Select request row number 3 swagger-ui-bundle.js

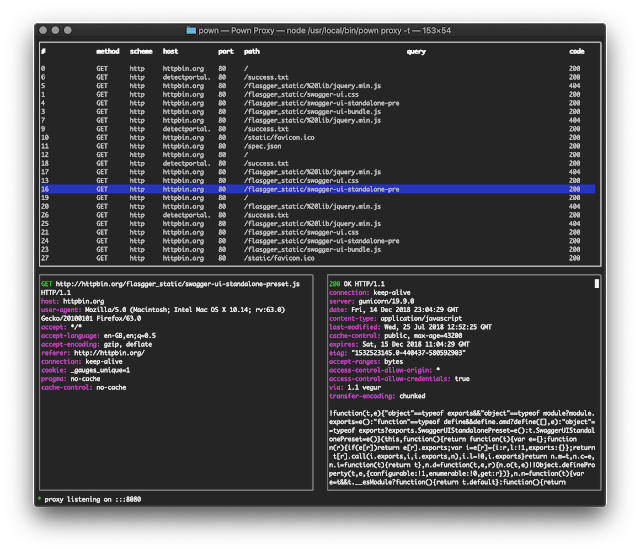coord(318,111)
